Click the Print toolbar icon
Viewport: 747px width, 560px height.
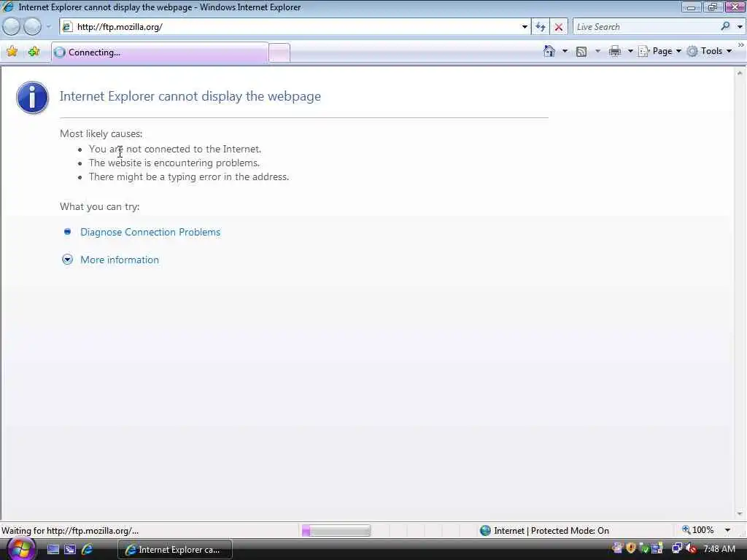pyautogui.click(x=615, y=51)
